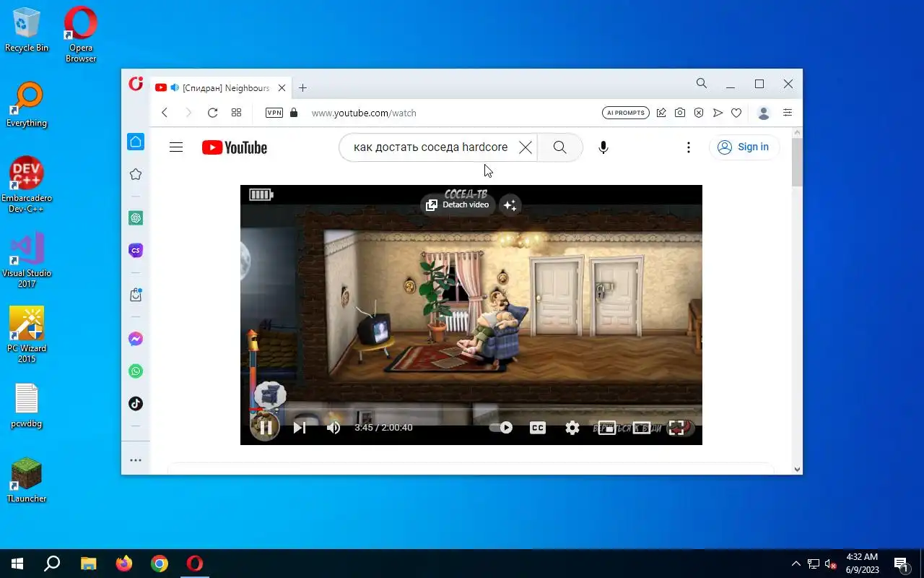The width and height of the screenshot is (924, 578).
Task: Close the YouTube Neighbours tab
Action: pos(282,87)
